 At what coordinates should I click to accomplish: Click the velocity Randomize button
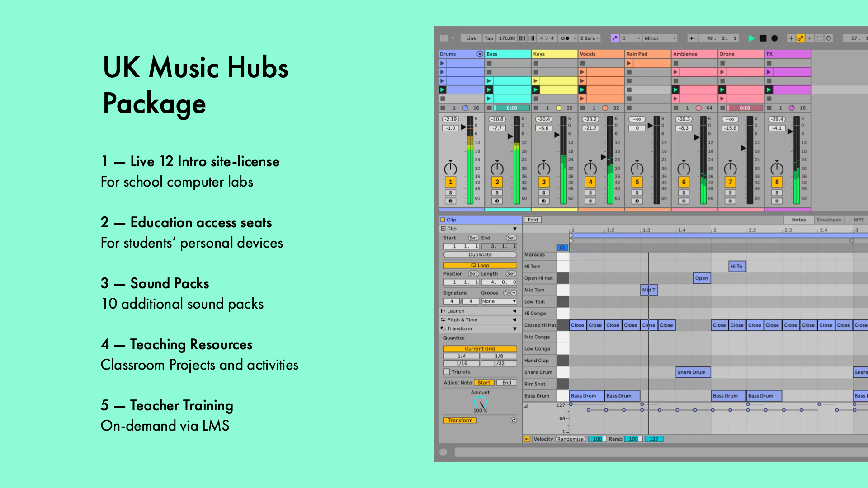570,439
